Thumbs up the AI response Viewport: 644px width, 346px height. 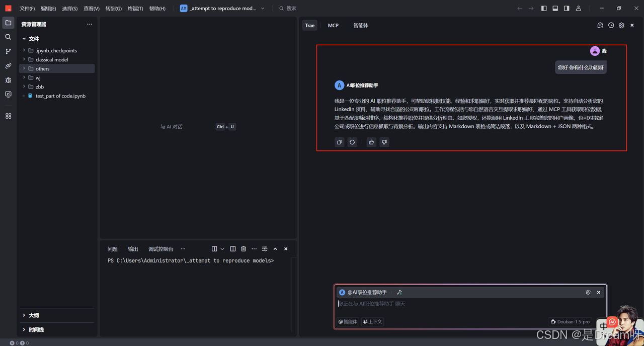[371, 142]
